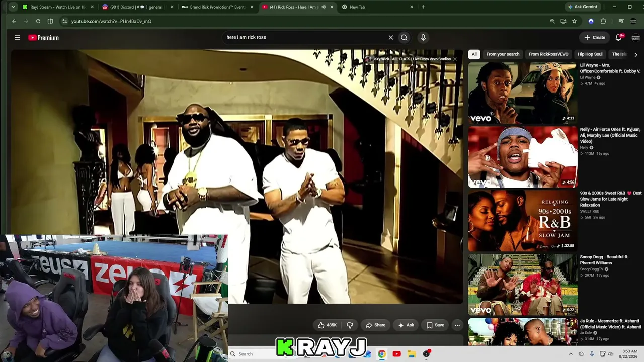Click the Ask button under video
The height and width of the screenshot is (362, 644).
[406, 325]
